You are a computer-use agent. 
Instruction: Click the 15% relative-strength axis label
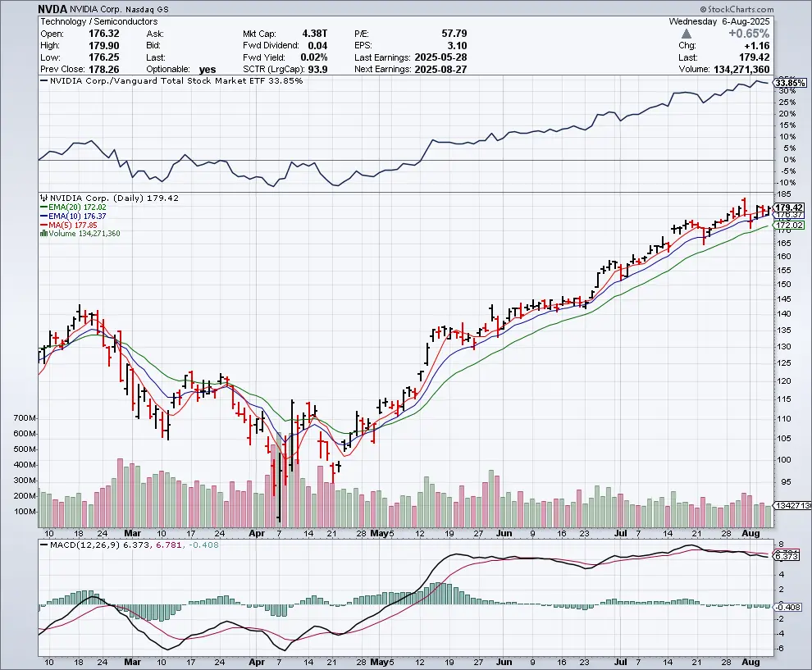pyautogui.click(x=787, y=125)
